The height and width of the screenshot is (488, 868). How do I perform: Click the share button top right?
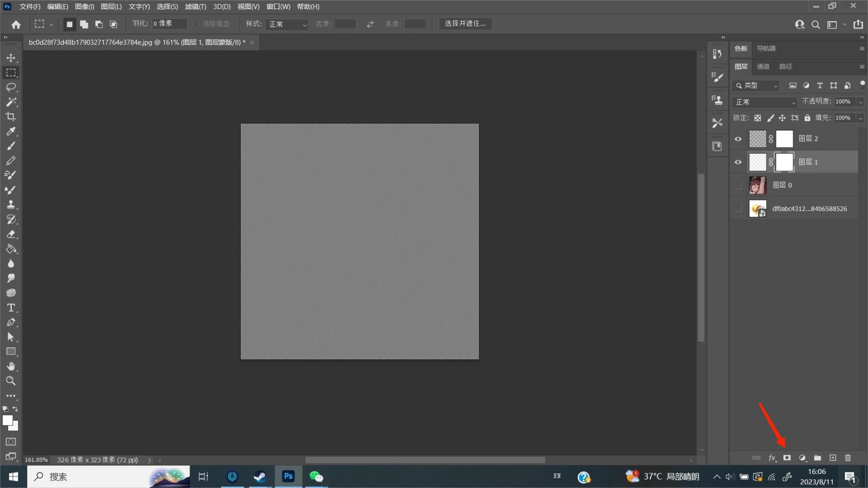click(858, 24)
